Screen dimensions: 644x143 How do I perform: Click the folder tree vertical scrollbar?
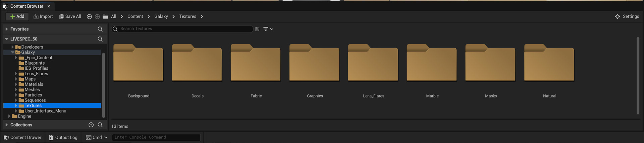pos(104,85)
